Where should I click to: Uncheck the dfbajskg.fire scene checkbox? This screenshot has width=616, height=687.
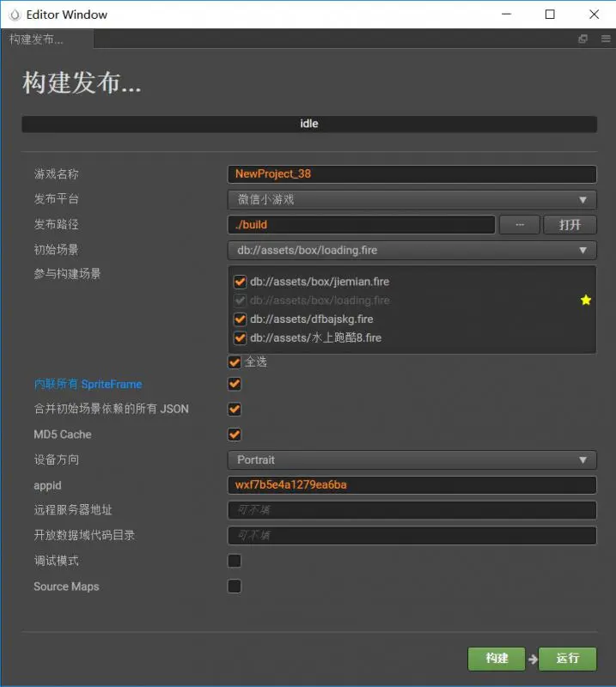240,319
